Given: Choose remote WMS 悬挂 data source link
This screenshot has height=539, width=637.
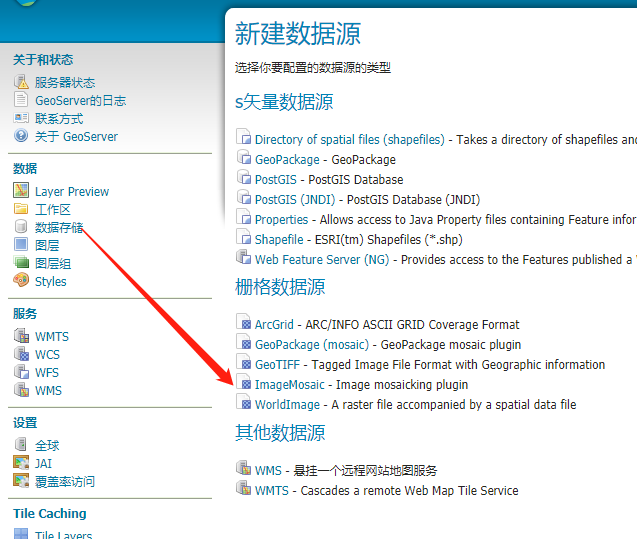Looking at the screenshot, I should [x=268, y=470].
